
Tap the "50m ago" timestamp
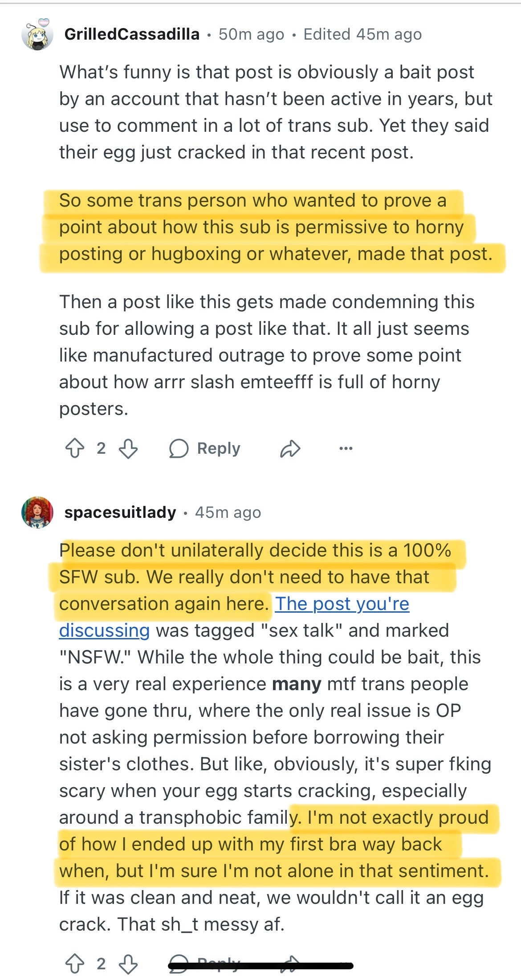click(251, 34)
